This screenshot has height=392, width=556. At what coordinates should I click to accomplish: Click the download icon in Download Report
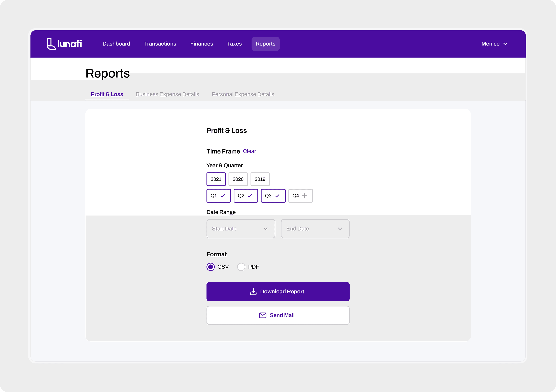tap(253, 292)
